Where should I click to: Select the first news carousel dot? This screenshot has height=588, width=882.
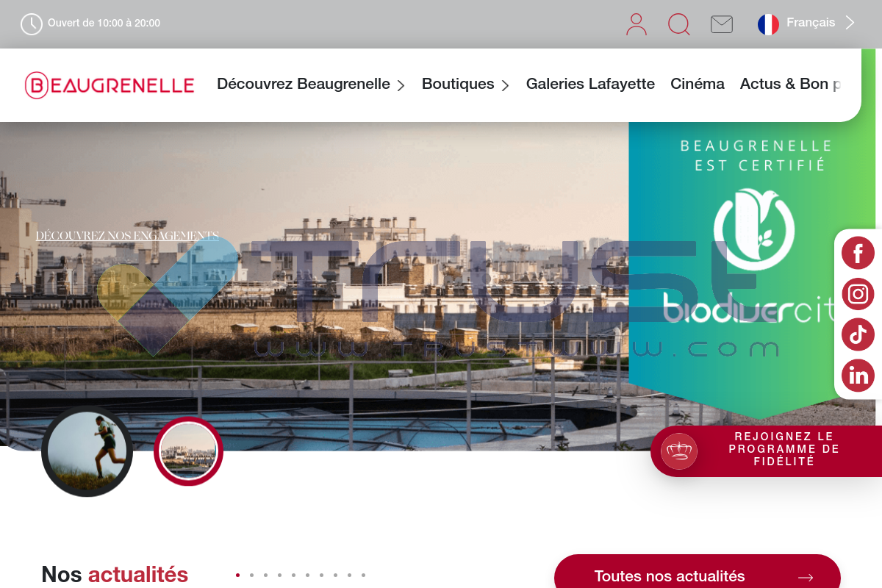237,575
